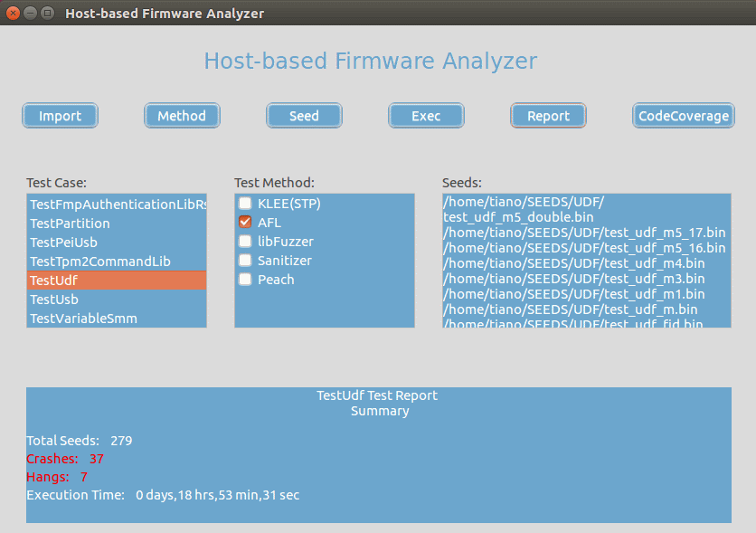The height and width of the screenshot is (533, 756).
Task: Check the Peach test method
Action: click(245, 280)
